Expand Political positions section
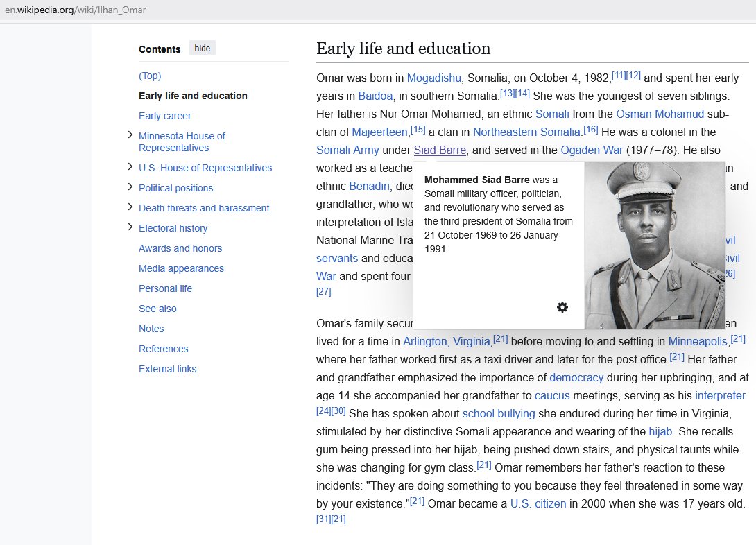The height and width of the screenshot is (545, 756). (130, 187)
